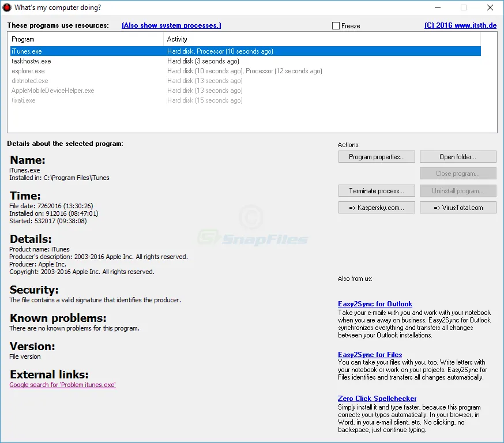Click tixati.exe activity 'Hard disk (15 seconds ago)'
This screenshot has width=504, height=443.
tap(205, 100)
